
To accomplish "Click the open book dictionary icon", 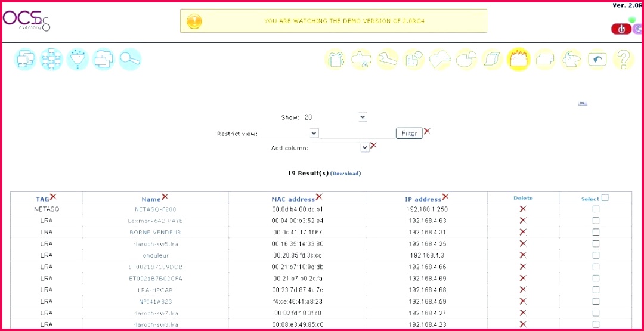I will tap(440, 60).
